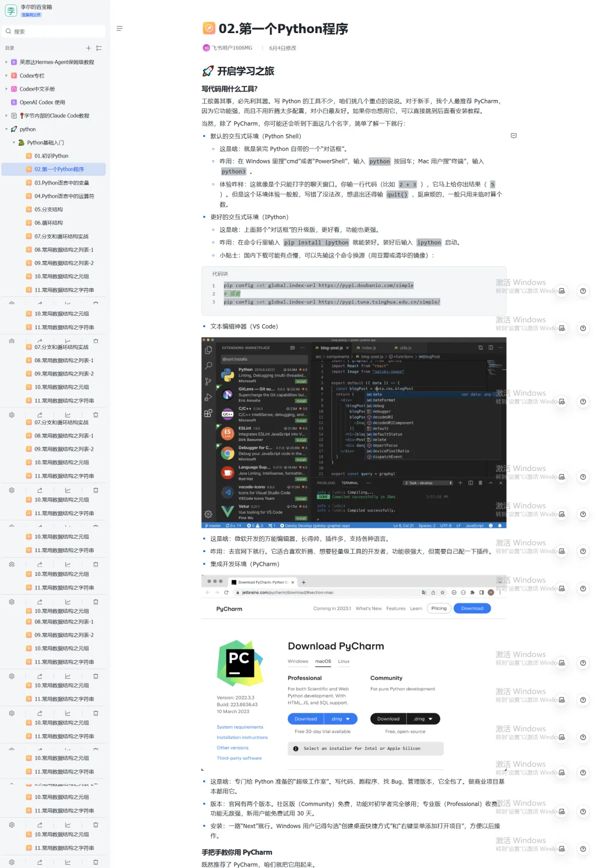596x868 pixels.
Task: Click the PyCharm PC logo in the screenshot
Action: pyautogui.click(x=240, y=663)
